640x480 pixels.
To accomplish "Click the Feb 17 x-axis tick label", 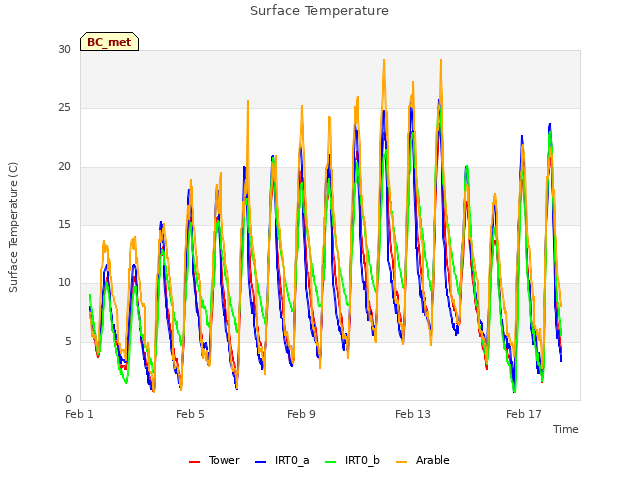I will click(524, 414).
